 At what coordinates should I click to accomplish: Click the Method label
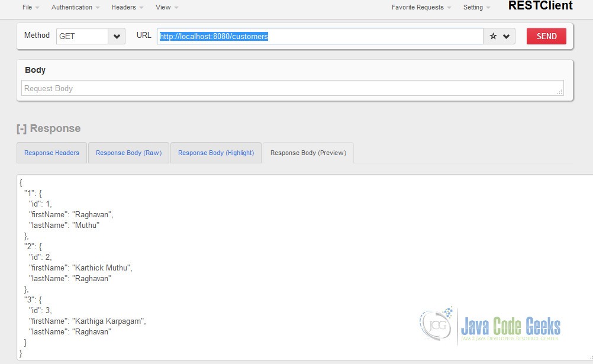[37, 35]
